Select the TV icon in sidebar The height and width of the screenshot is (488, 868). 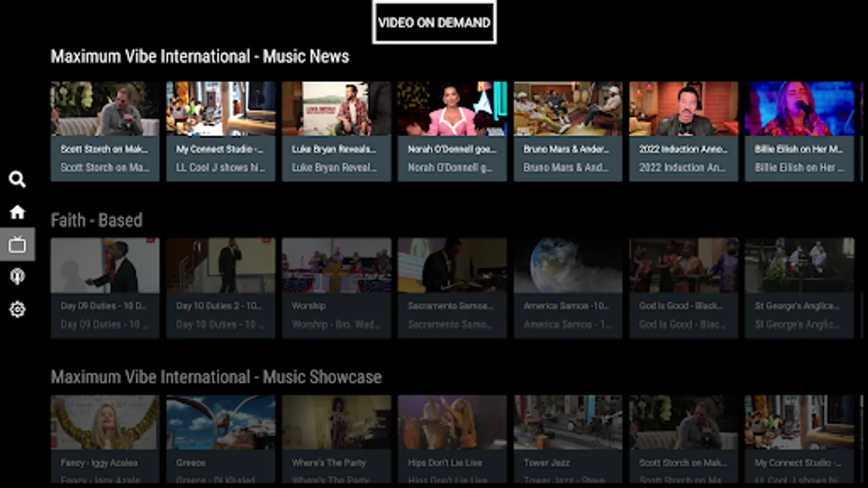tap(17, 245)
